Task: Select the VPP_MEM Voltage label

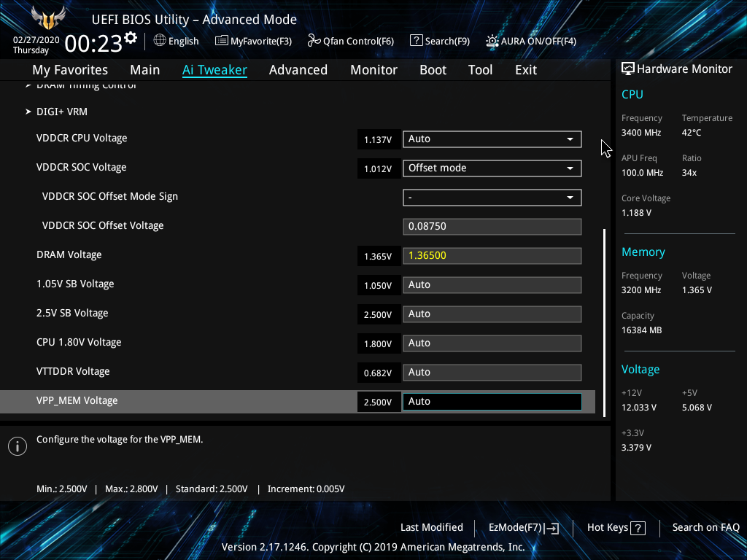Action: coord(77,401)
